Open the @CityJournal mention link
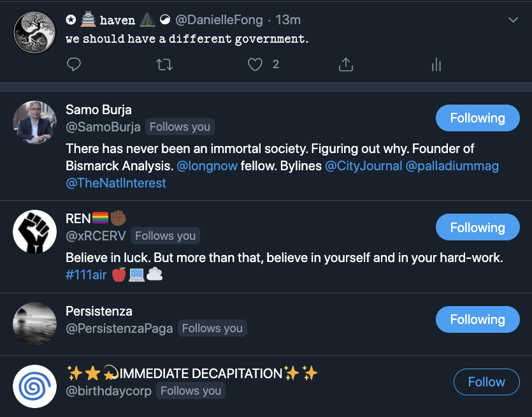 pyautogui.click(x=363, y=166)
